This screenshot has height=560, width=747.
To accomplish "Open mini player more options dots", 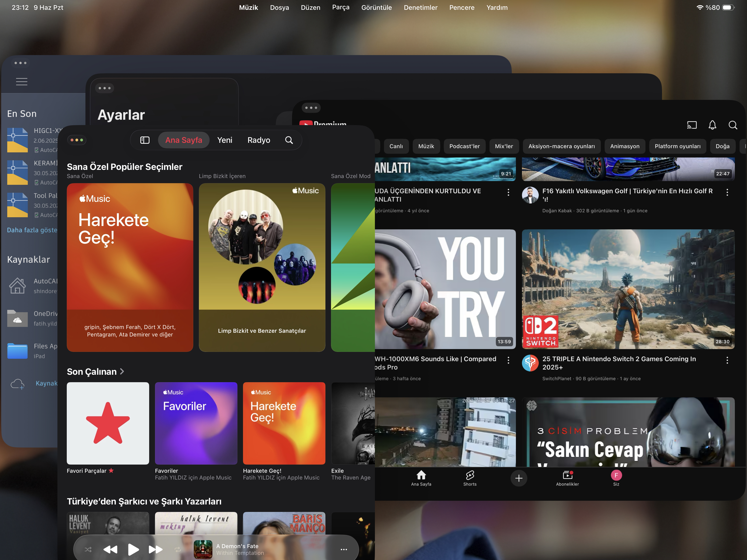I will coord(344,549).
